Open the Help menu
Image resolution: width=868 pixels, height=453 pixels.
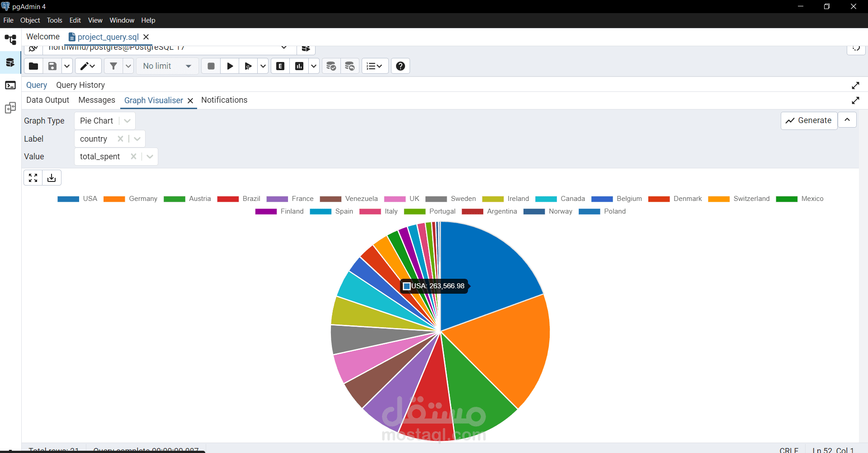[148, 20]
